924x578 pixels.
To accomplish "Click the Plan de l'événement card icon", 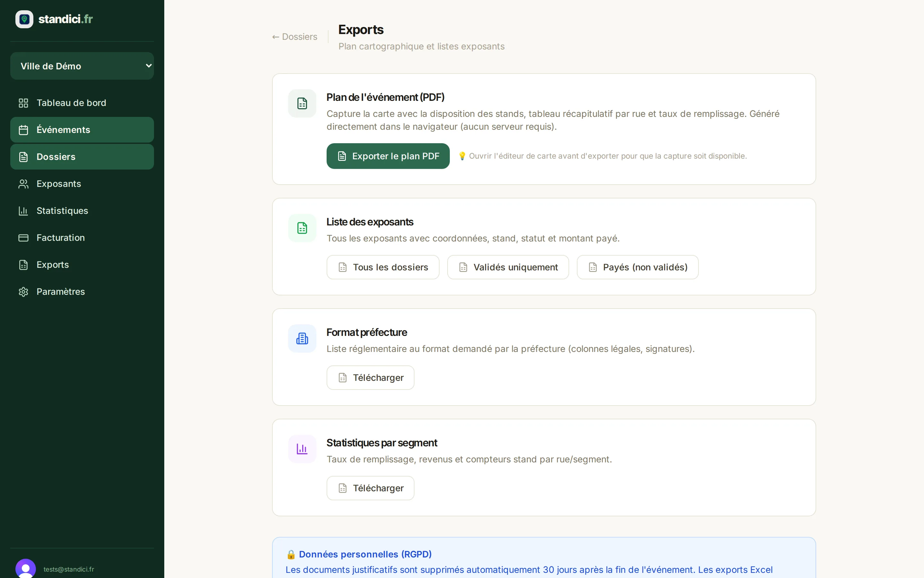I will (x=302, y=103).
